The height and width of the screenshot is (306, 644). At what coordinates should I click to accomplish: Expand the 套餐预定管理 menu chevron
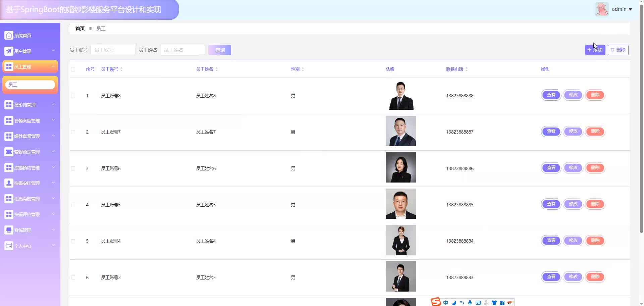pos(53,152)
